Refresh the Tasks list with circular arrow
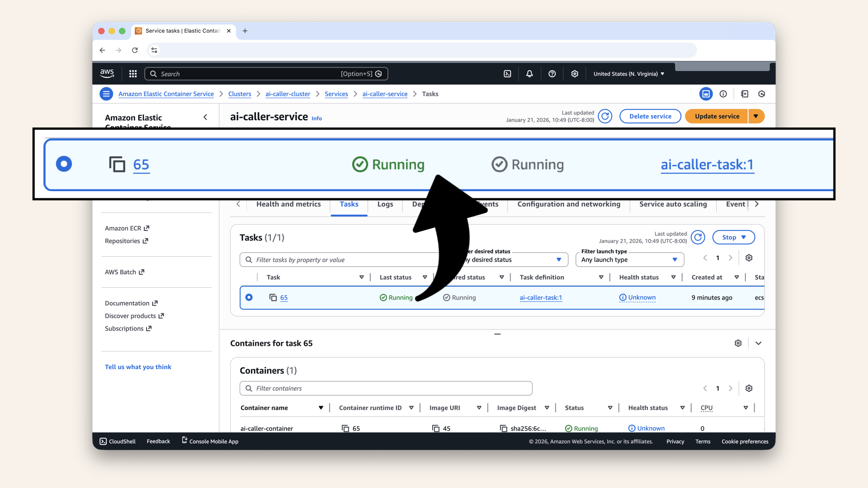 pyautogui.click(x=698, y=237)
